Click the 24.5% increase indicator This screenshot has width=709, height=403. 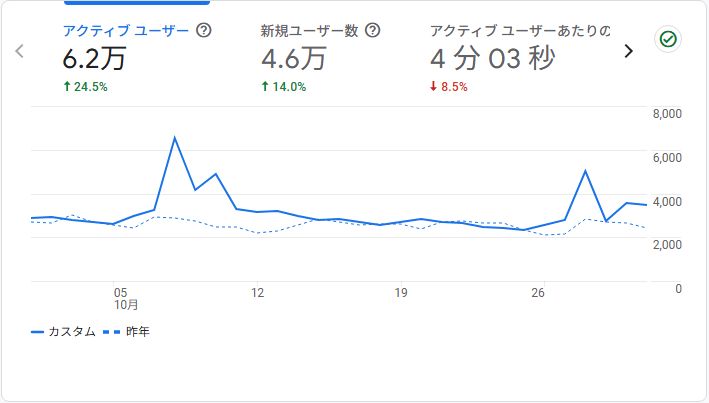pyautogui.click(x=85, y=87)
